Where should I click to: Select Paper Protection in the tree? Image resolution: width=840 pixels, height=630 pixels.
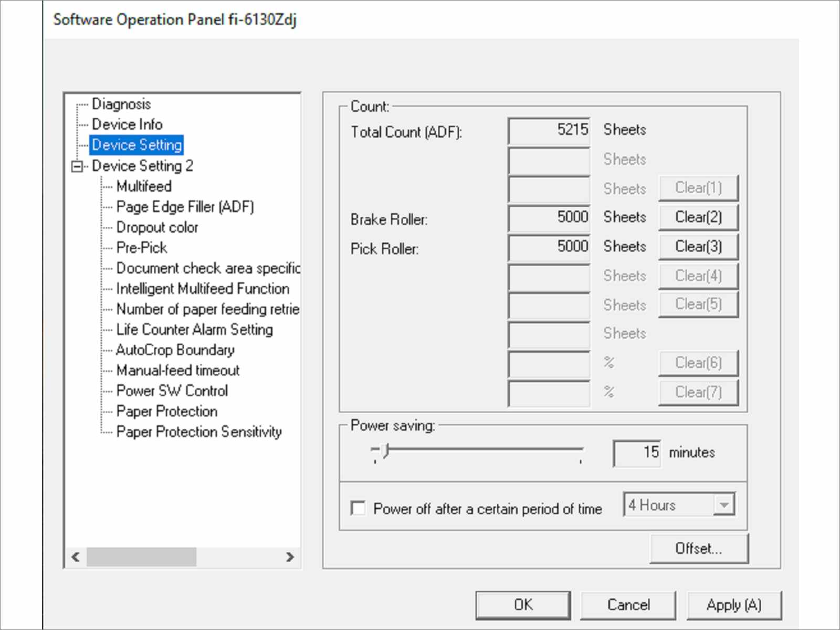166,412
